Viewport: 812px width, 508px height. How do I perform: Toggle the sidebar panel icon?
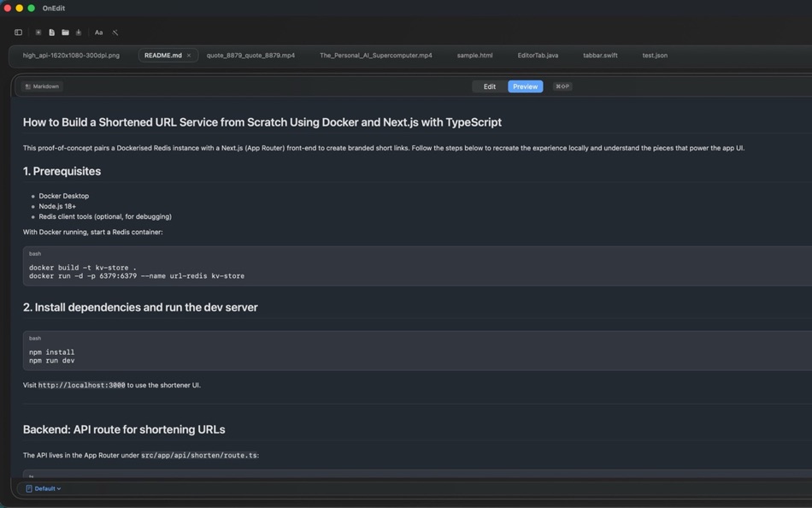(x=18, y=32)
